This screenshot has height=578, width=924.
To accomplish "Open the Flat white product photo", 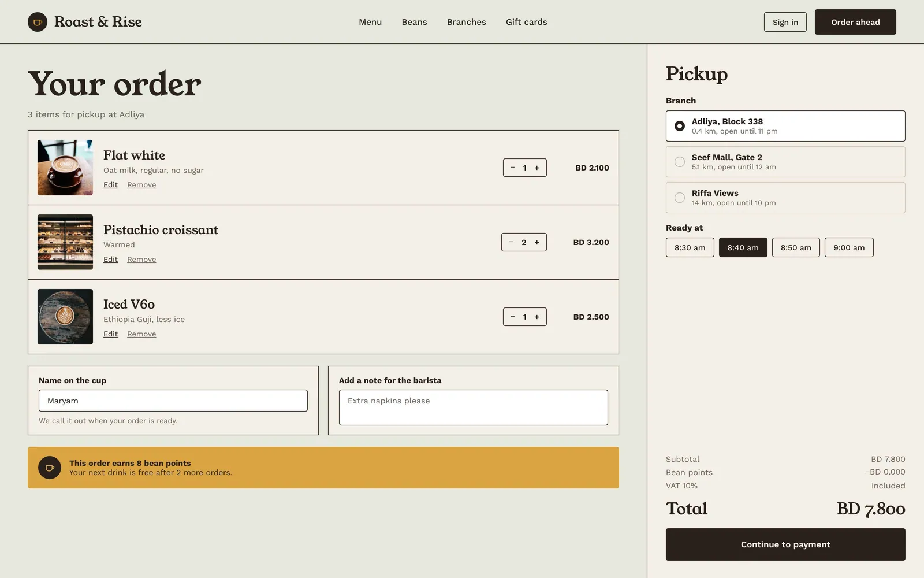I will click(65, 168).
